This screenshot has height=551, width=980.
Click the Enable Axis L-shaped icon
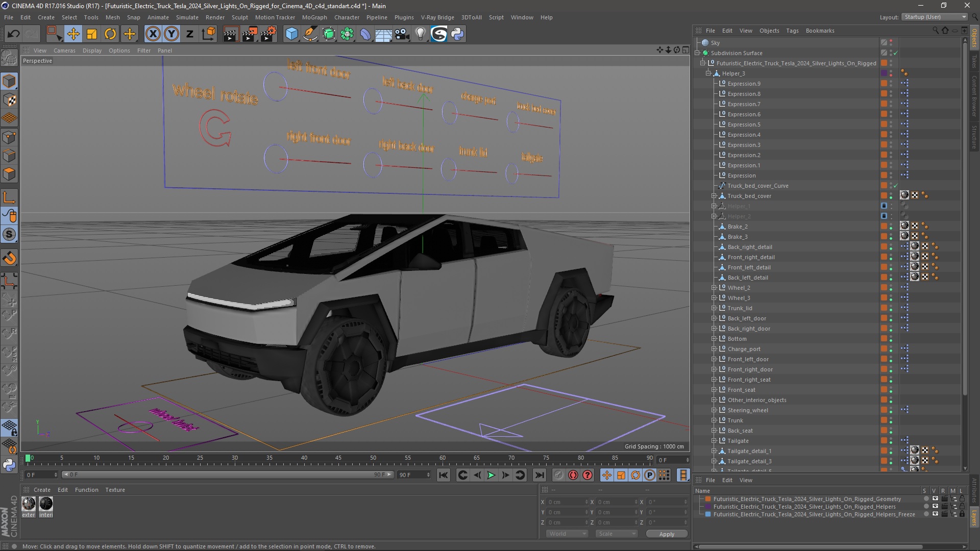(x=9, y=197)
